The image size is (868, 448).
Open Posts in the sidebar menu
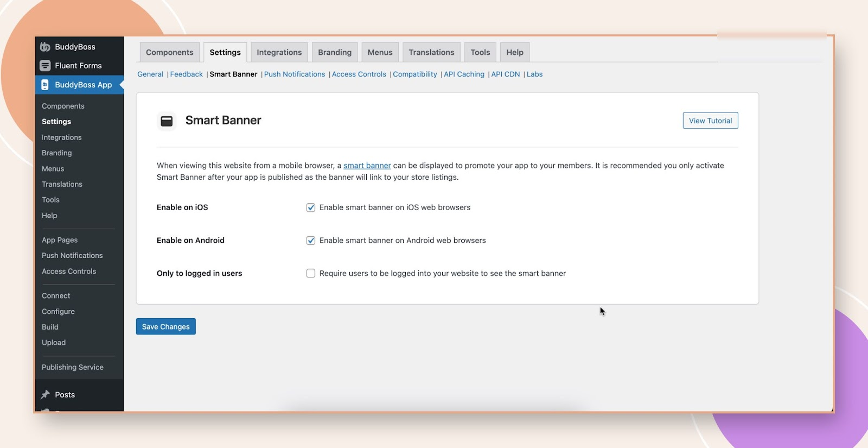click(79, 395)
